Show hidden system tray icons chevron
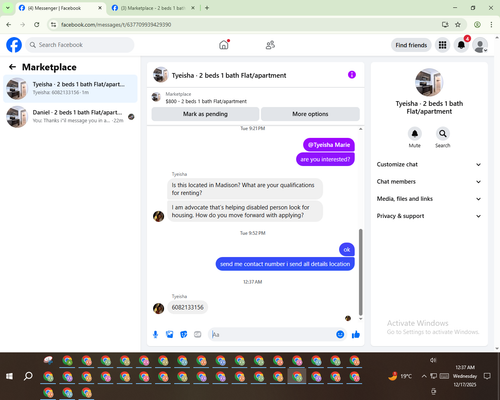 (424, 376)
